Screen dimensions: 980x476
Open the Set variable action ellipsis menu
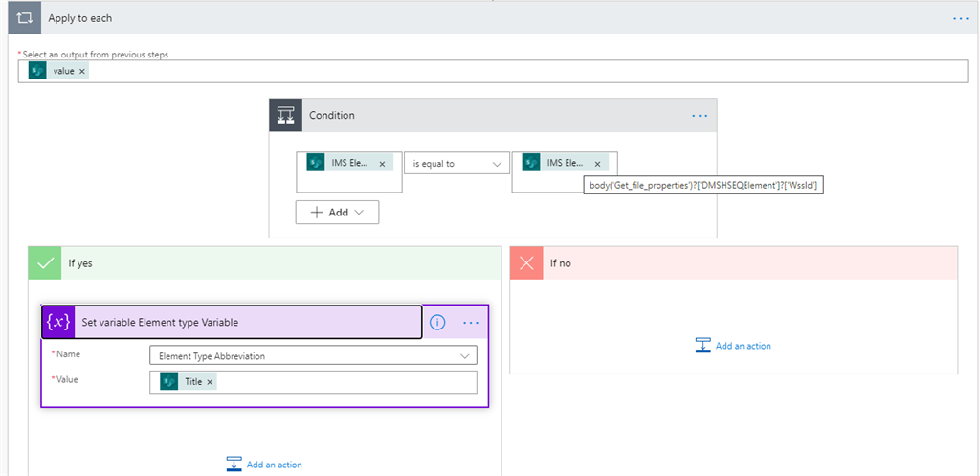point(471,323)
